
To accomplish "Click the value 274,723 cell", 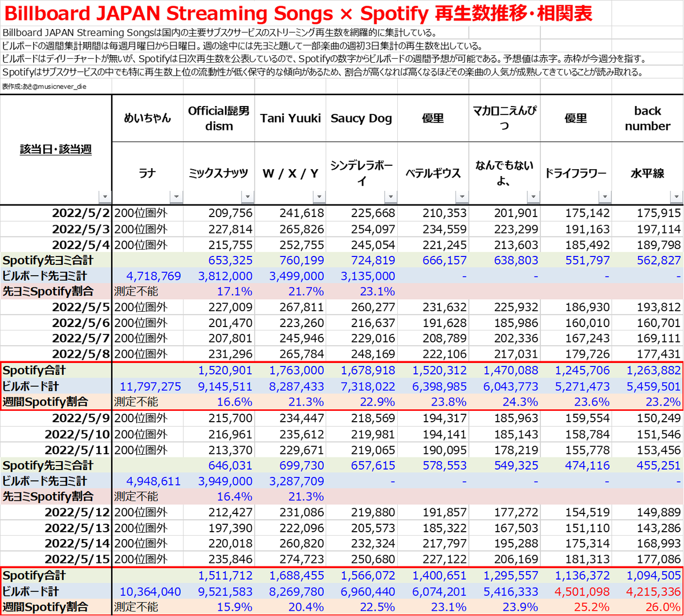I will [290, 559].
